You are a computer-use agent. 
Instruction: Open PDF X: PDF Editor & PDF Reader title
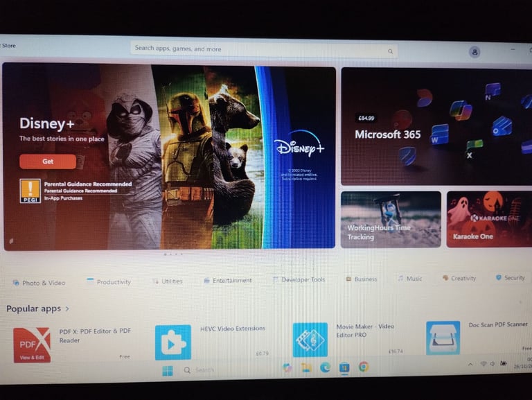pos(95,336)
